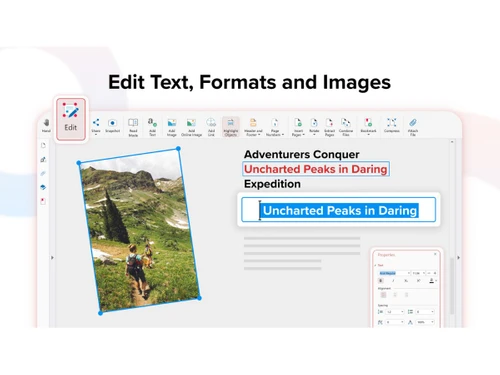This screenshot has height=375, width=500.
Task: Toggle Italic formatting in Properties
Action: (393, 281)
